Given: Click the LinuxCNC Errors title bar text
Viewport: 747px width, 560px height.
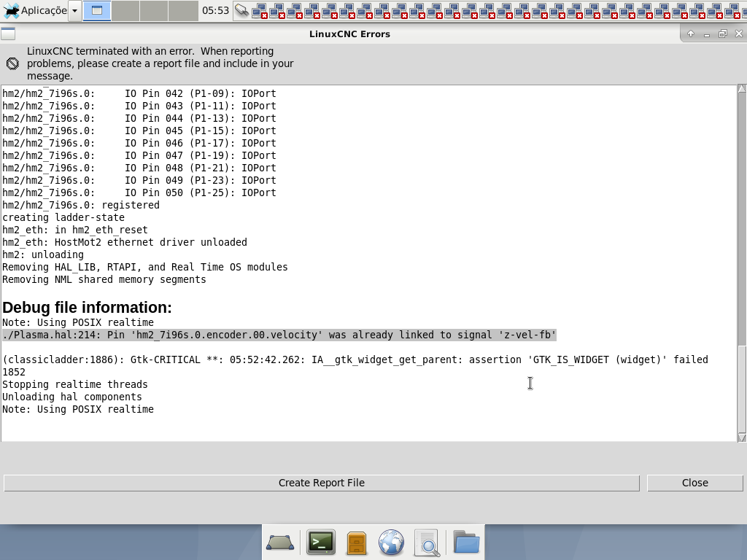Looking at the screenshot, I should coord(349,34).
